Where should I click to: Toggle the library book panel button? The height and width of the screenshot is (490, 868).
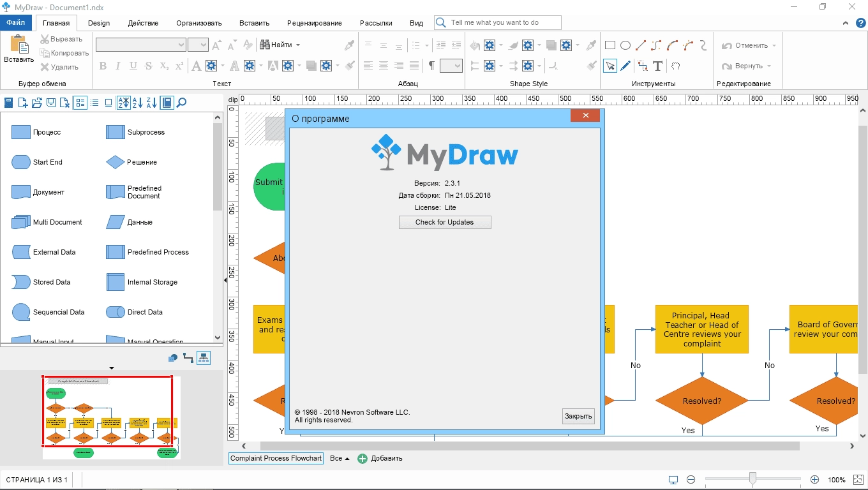point(167,103)
